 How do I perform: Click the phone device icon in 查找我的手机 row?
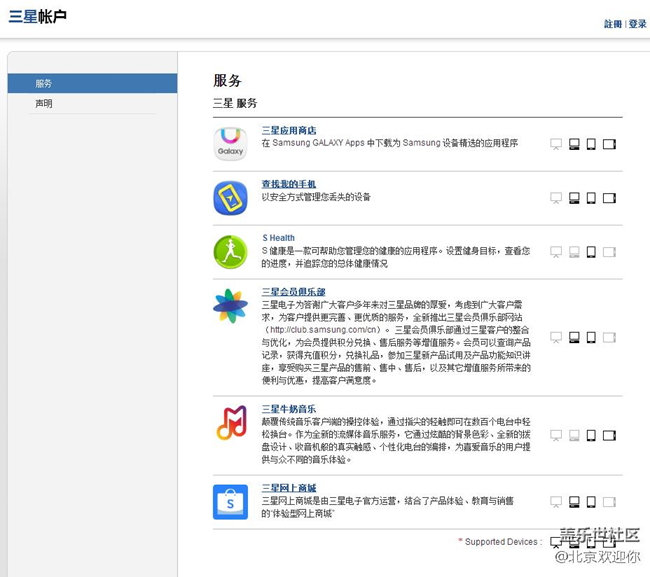click(x=592, y=198)
